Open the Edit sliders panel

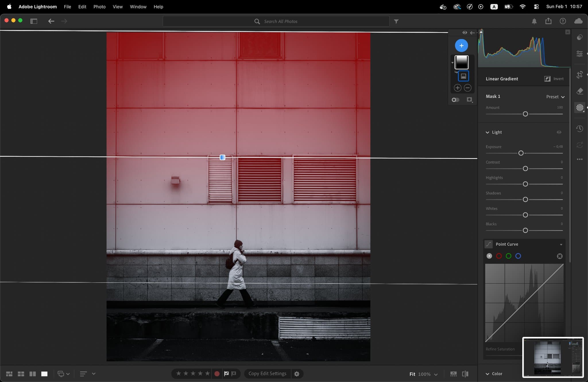580,54
